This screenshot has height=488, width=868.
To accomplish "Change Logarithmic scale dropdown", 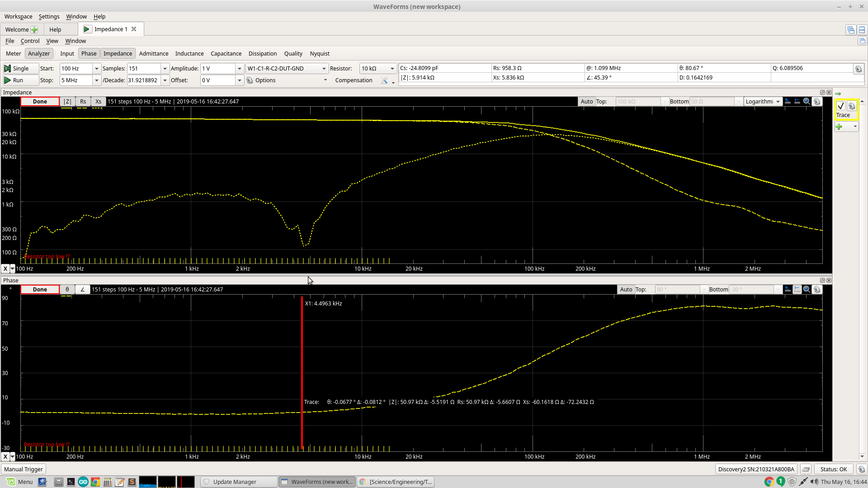I will click(763, 101).
